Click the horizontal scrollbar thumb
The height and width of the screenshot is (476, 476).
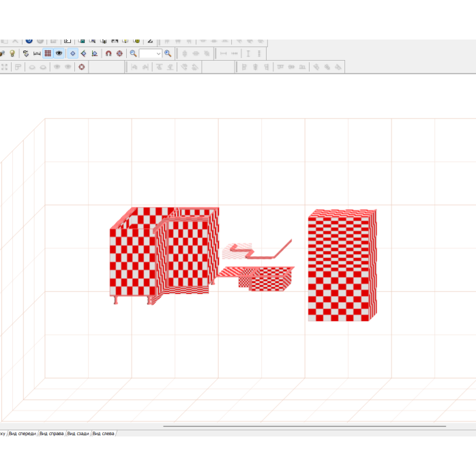click(304, 426)
